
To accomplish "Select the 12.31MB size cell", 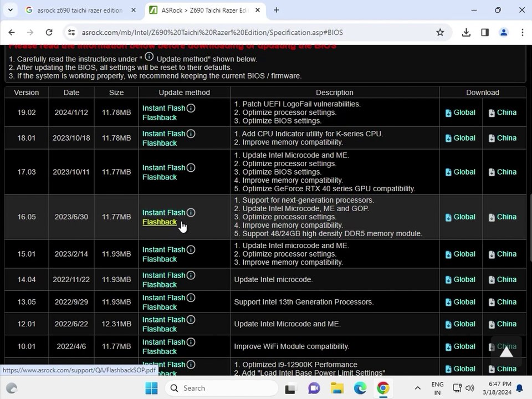I will pos(116,324).
